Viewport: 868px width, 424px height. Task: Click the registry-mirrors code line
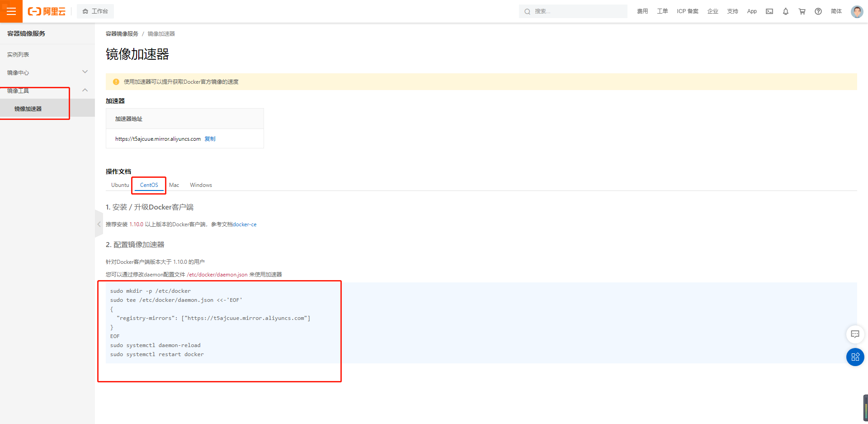[213, 318]
